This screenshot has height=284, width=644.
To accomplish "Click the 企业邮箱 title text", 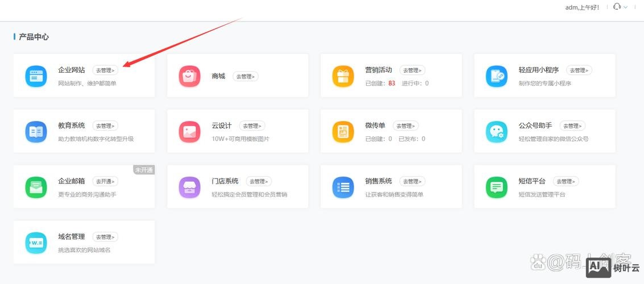I will 72,181.
